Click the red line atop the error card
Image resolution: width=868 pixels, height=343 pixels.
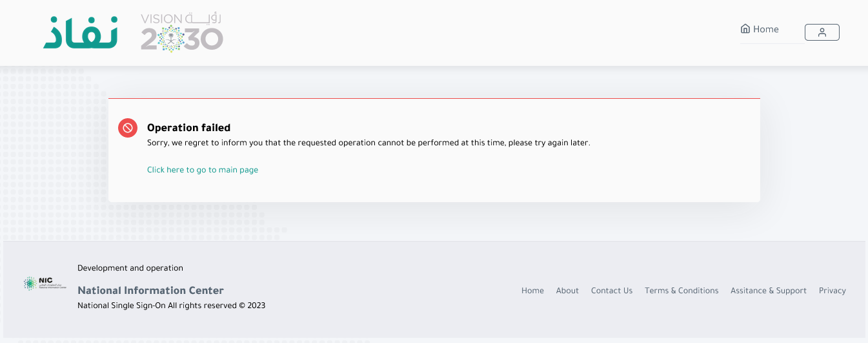click(x=434, y=99)
